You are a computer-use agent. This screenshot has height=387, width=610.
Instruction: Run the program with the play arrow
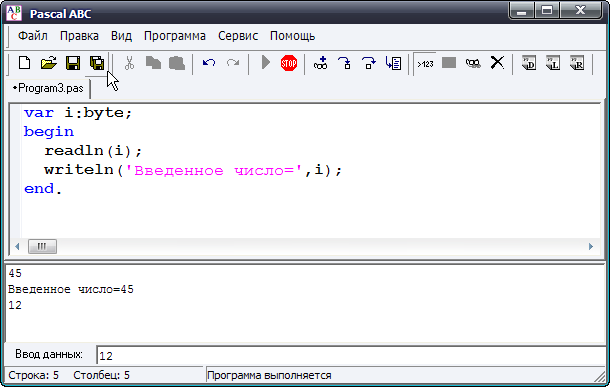click(x=266, y=62)
